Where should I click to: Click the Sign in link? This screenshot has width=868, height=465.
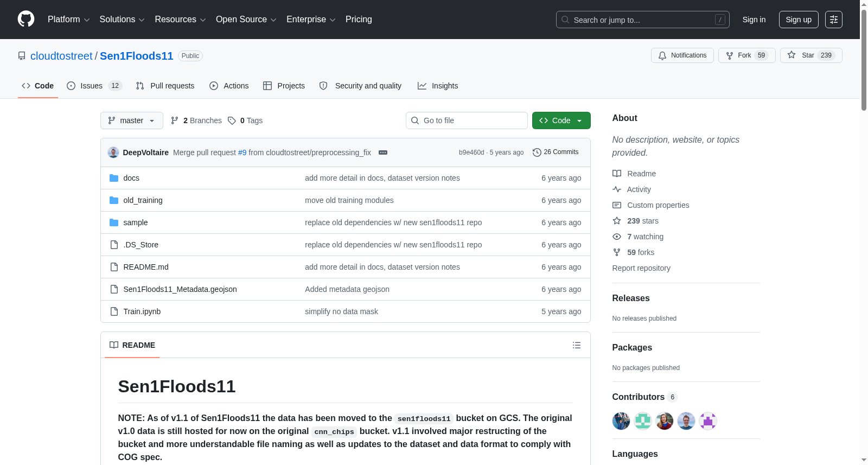pyautogui.click(x=754, y=20)
